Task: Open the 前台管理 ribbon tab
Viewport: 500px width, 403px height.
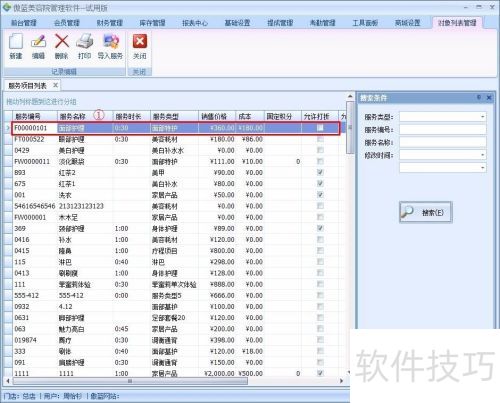Action: (x=24, y=23)
